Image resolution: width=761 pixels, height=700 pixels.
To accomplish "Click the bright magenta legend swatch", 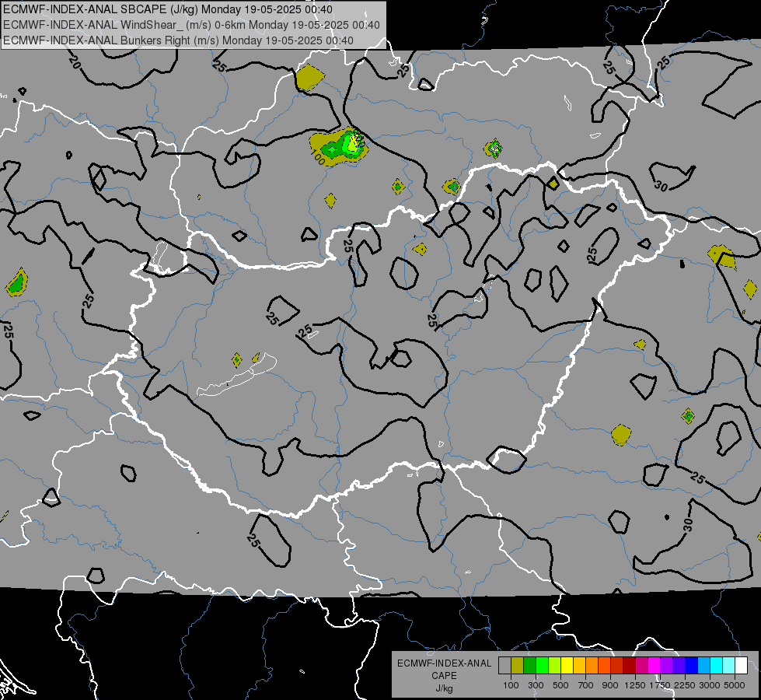I will [x=654, y=666].
